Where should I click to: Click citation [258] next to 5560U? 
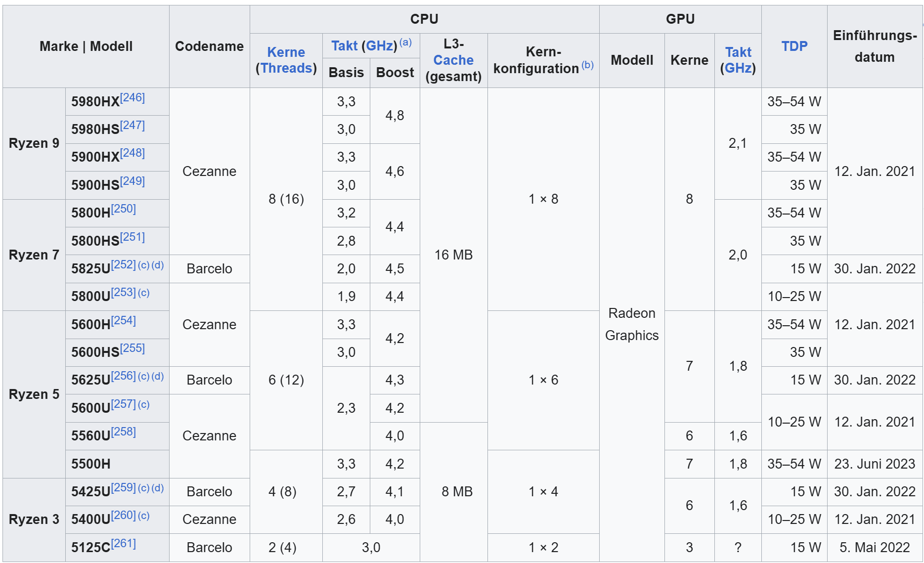tap(124, 432)
